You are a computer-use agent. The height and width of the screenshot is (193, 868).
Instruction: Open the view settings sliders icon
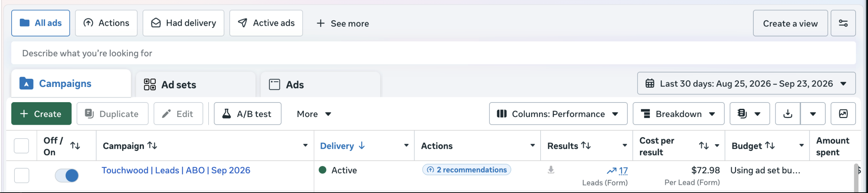[843, 23]
